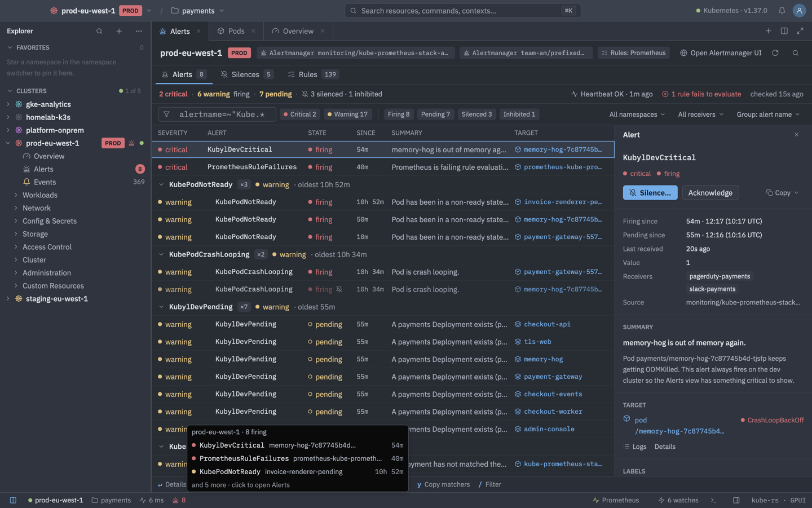Open the All namespaces dropdown
The image size is (812, 508).
[x=637, y=114]
